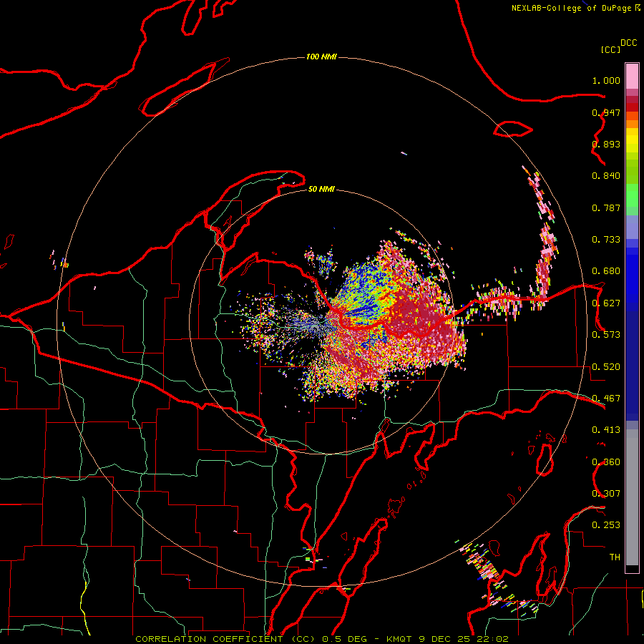Select the 0.413 scale value

click(x=606, y=430)
